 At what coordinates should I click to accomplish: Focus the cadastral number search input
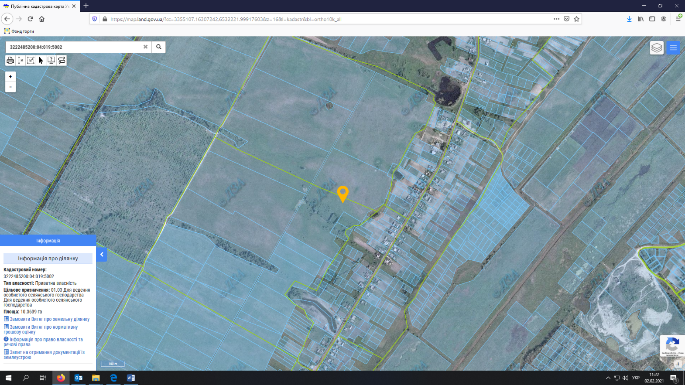click(x=74, y=47)
